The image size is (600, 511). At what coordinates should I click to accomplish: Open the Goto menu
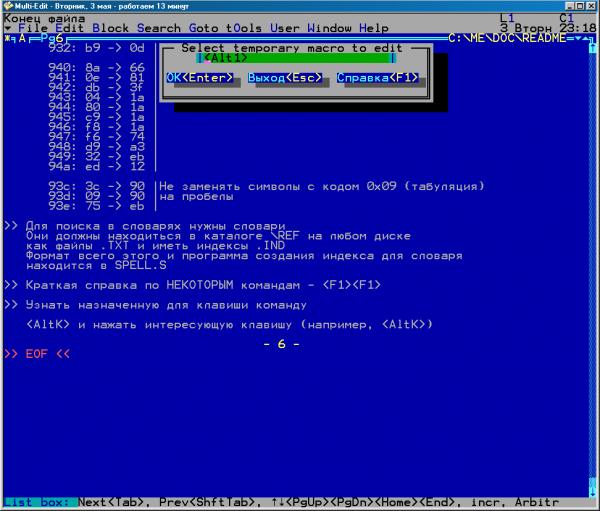point(203,28)
